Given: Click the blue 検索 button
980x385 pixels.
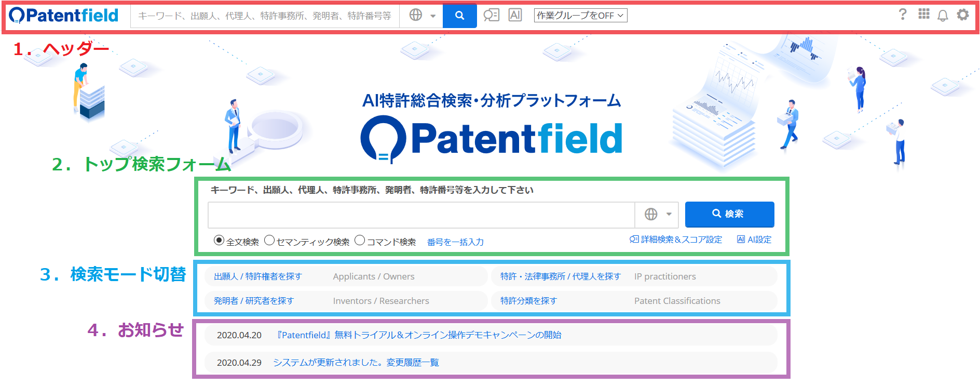Looking at the screenshot, I should [x=729, y=214].
